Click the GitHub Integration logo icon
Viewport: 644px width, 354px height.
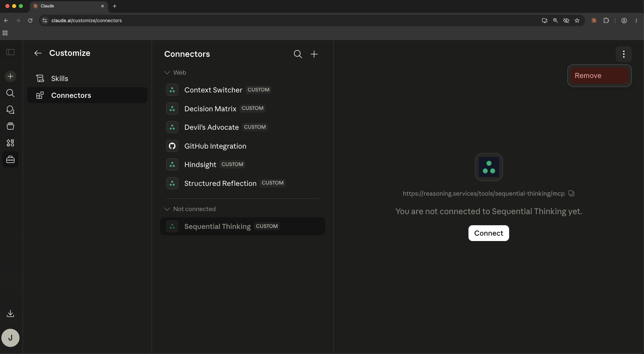coord(172,146)
